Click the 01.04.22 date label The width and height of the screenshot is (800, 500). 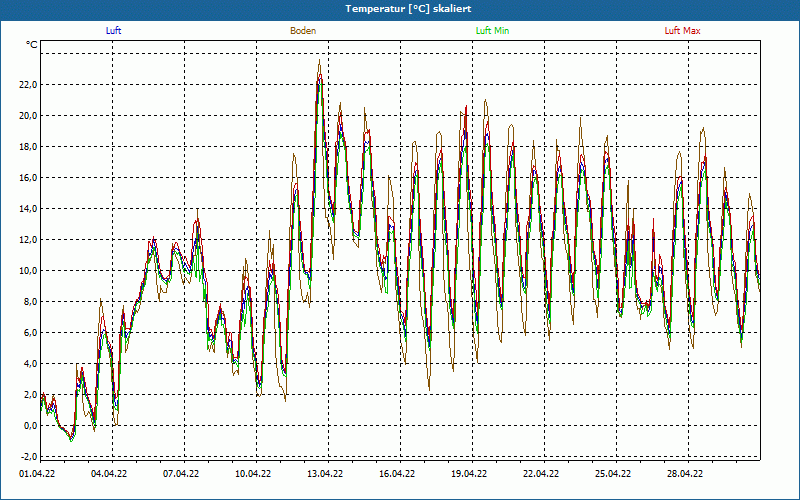tap(37, 473)
